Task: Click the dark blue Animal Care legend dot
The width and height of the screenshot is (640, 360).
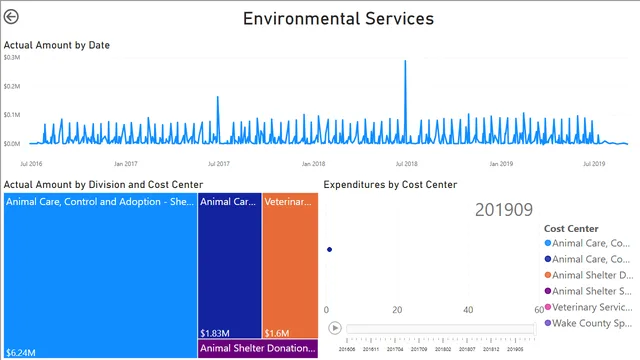Action: coord(548,259)
